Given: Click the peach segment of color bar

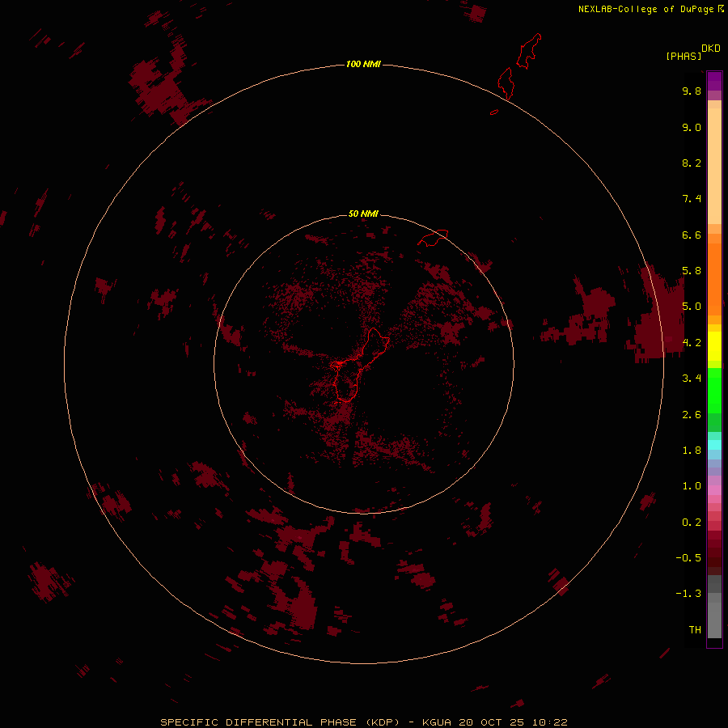Looking at the screenshot, I should tap(714, 166).
